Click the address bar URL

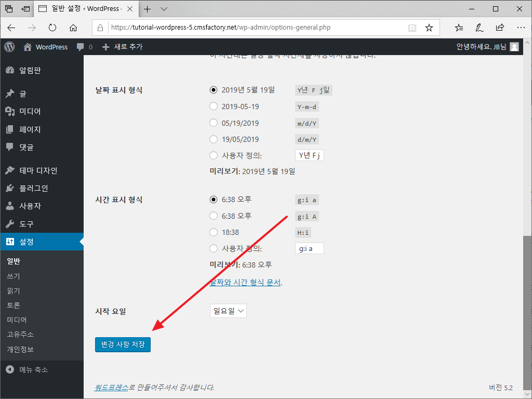click(x=220, y=28)
